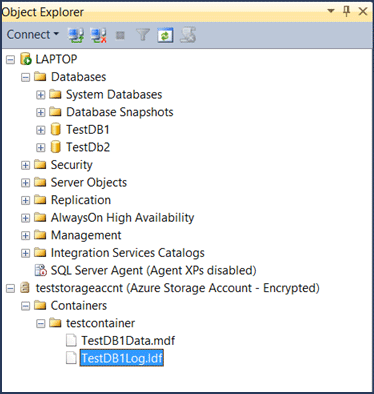Click the Stop toolbar icon

point(120,35)
